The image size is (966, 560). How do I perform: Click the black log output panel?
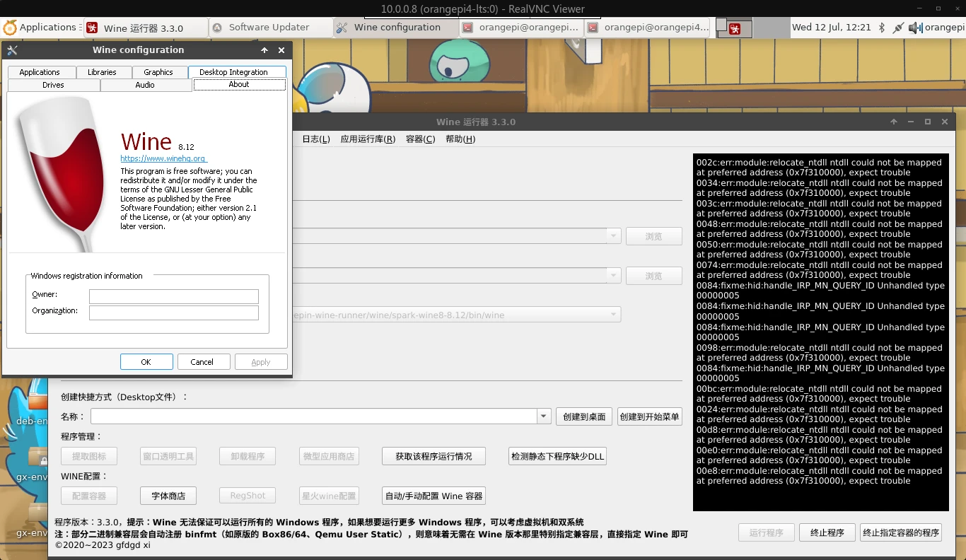tap(821, 332)
